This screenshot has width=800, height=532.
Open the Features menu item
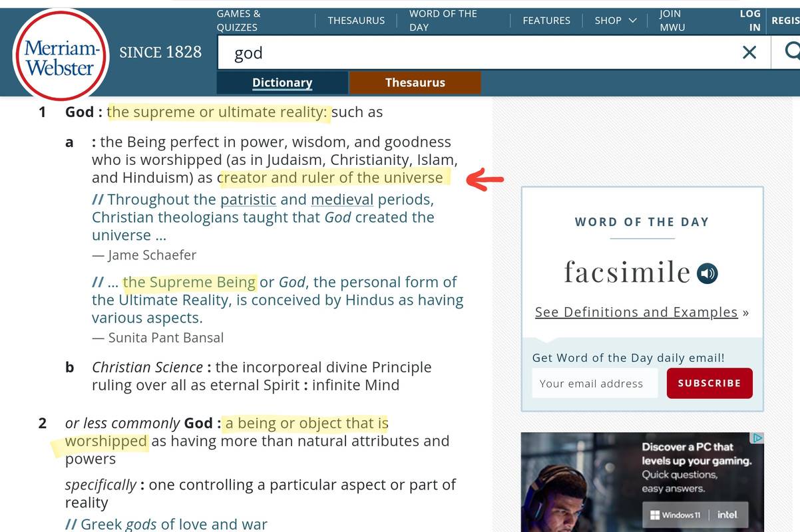click(x=546, y=21)
